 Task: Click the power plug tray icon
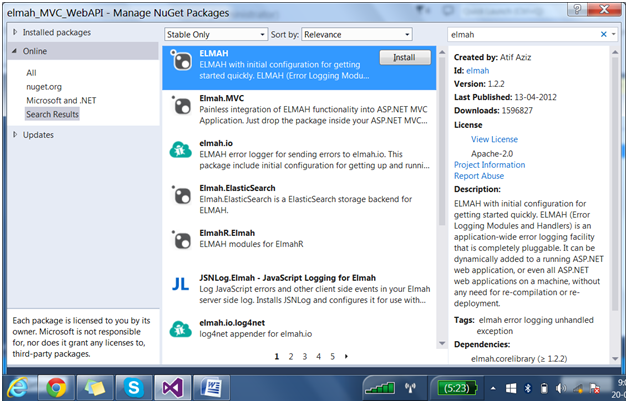coord(543,388)
